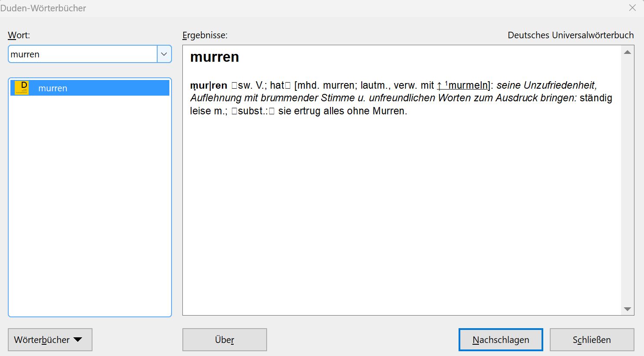Screen dimensions: 644x356
Task: Click the yellow Duden icon beside murren
Action: [22, 88]
